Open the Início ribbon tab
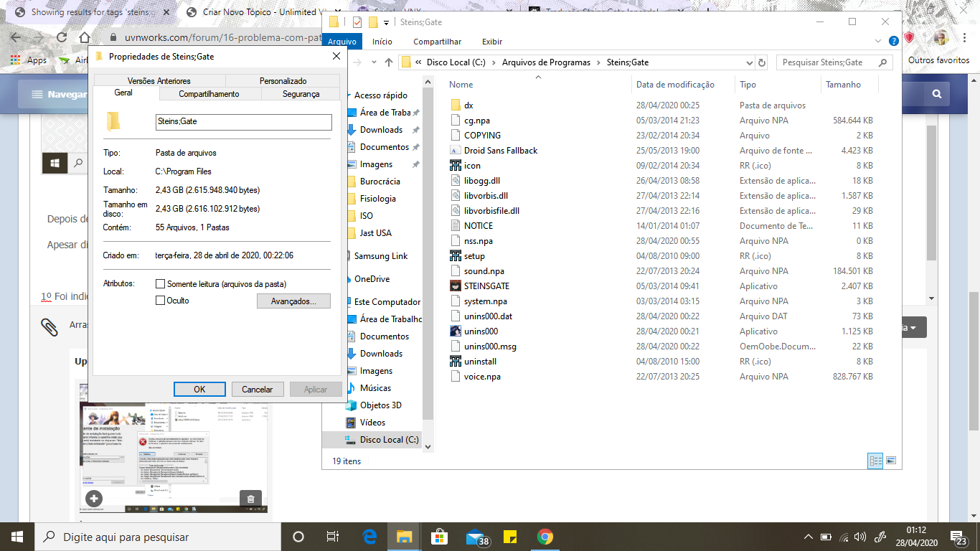 [382, 42]
